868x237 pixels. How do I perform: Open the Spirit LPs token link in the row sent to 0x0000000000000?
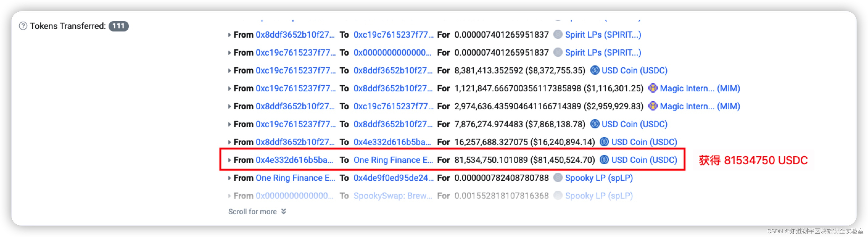[x=603, y=52]
